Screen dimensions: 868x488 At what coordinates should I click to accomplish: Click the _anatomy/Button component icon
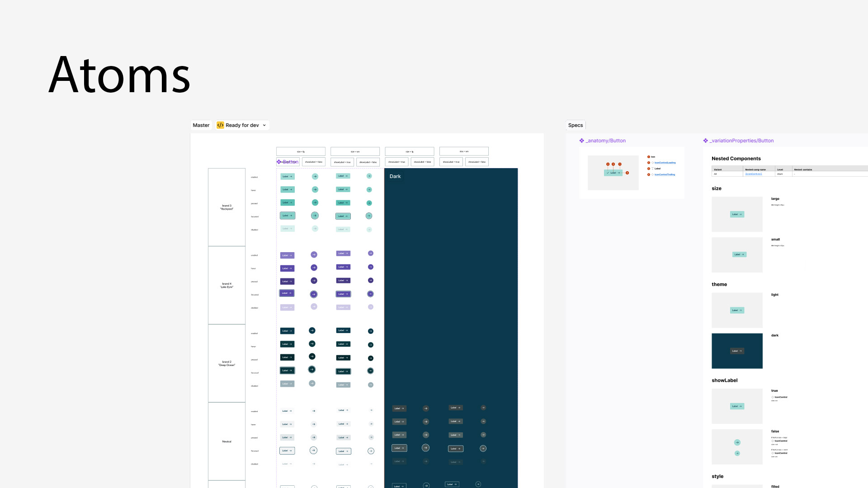[582, 141]
